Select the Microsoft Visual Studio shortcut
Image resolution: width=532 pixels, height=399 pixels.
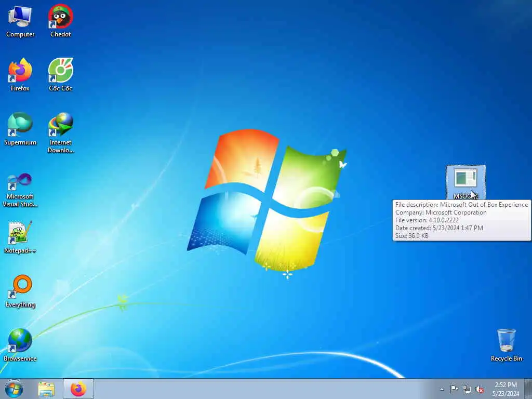coord(20,190)
